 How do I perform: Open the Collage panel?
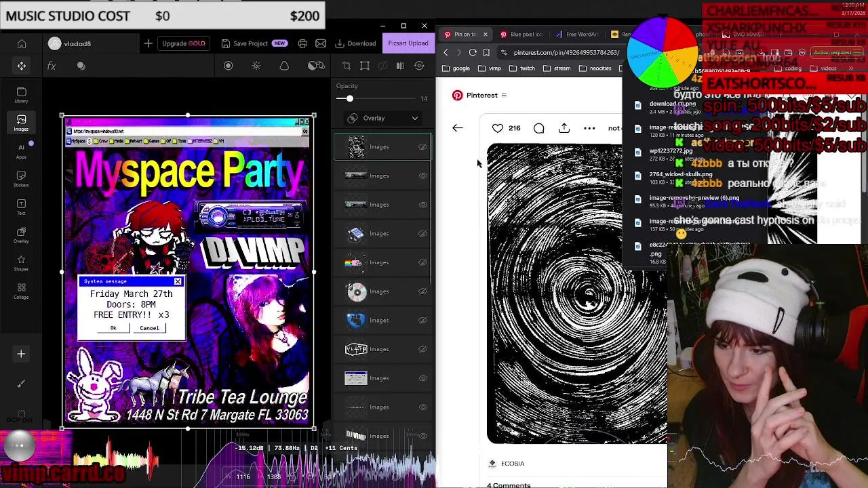point(22,291)
